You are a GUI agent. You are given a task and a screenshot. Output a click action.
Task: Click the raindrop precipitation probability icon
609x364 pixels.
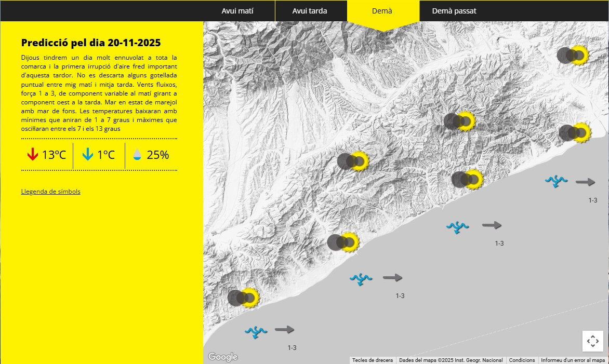tap(137, 155)
